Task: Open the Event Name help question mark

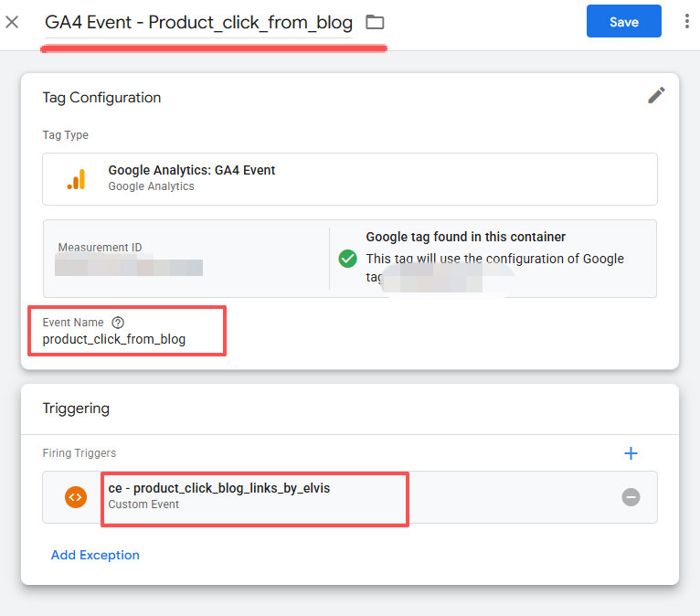Action: tap(117, 323)
